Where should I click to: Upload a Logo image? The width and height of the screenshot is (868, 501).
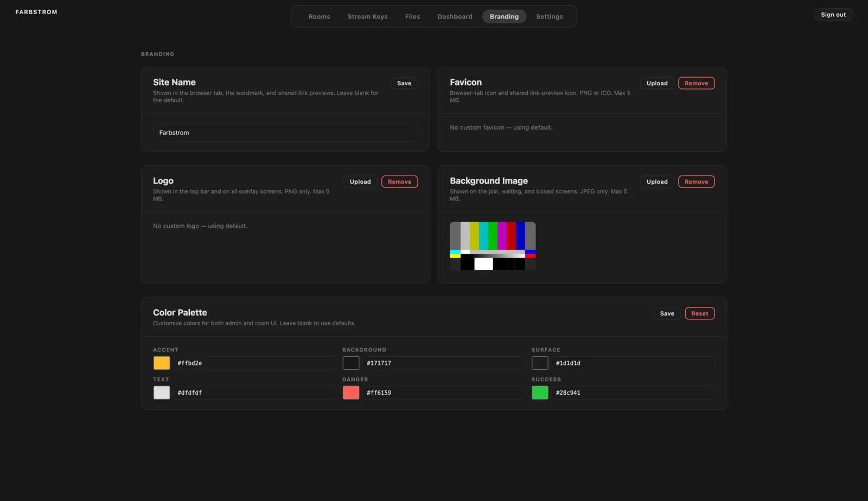tap(360, 182)
